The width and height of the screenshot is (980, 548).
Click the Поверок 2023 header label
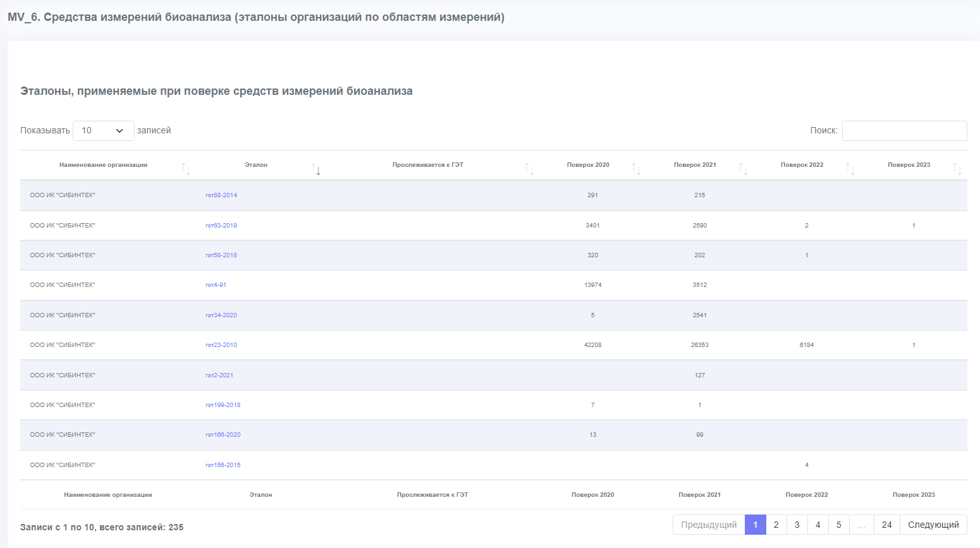(x=909, y=165)
